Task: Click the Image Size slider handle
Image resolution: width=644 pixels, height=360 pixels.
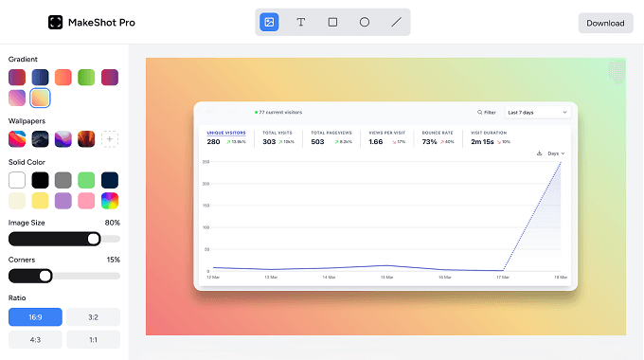Action: tap(94, 239)
